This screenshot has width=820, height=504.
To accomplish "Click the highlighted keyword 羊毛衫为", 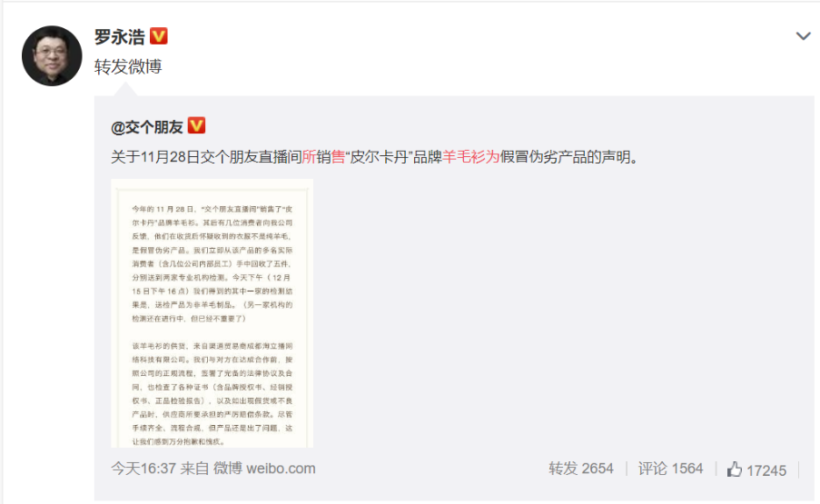I will [471, 157].
